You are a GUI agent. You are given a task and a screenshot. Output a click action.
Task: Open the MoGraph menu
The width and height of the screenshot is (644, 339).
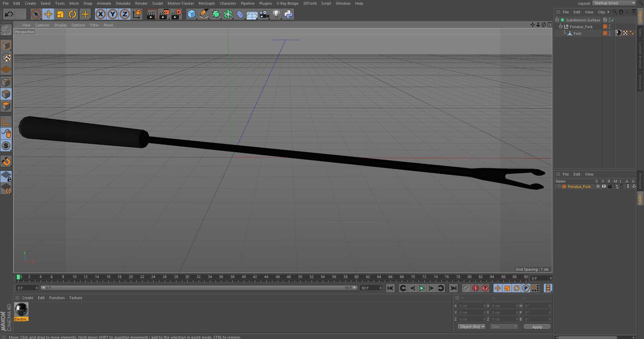[207, 3]
